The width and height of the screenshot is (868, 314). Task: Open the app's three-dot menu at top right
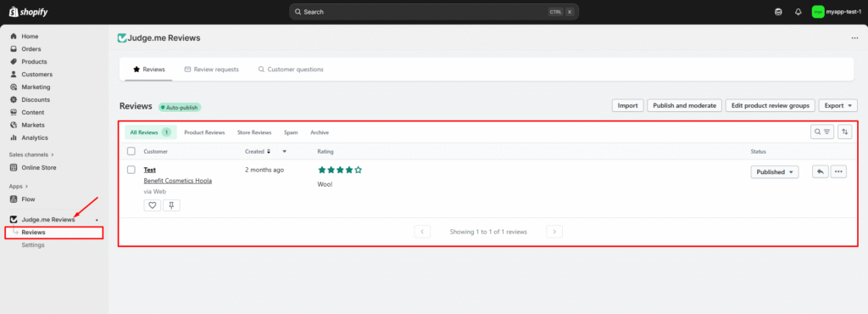854,38
